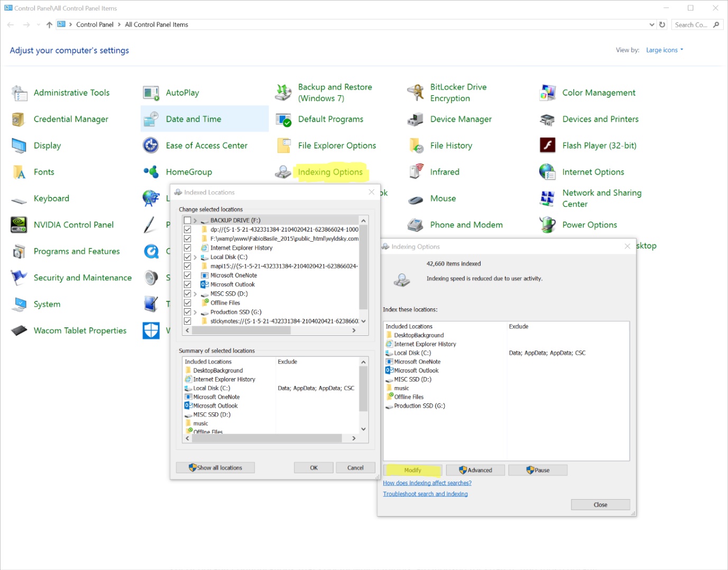This screenshot has width=728, height=570.
Task: Open Flash Player (32-bit) icon
Action: point(548,145)
